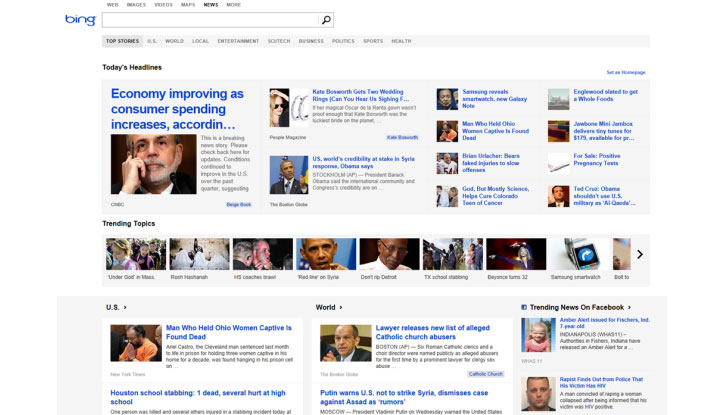The height and width of the screenshot is (415, 724).
Task: Open US credibility at stake in Syria story
Action: coord(363,162)
